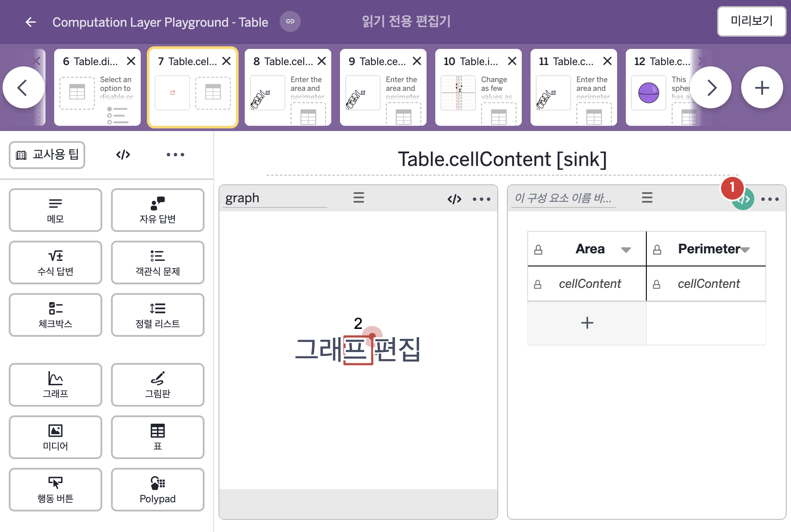
Task: Close screen 11 Table.c... tab
Action: (x=607, y=61)
